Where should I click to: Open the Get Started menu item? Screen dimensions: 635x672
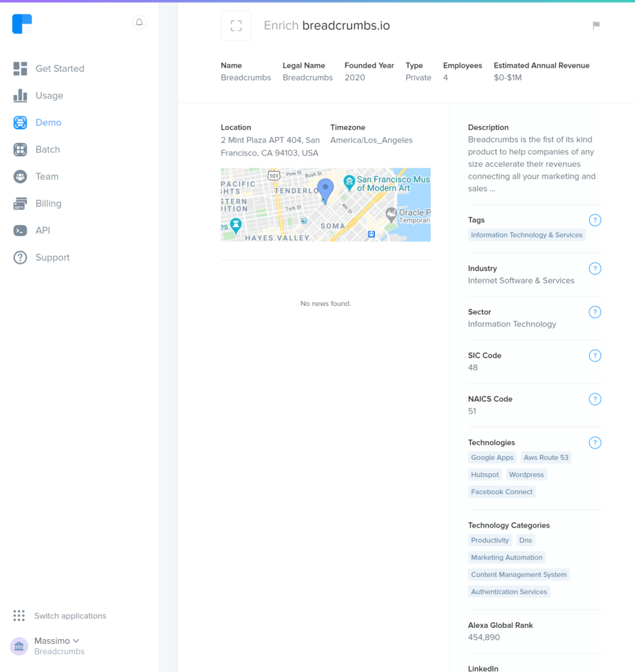(60, 68)
